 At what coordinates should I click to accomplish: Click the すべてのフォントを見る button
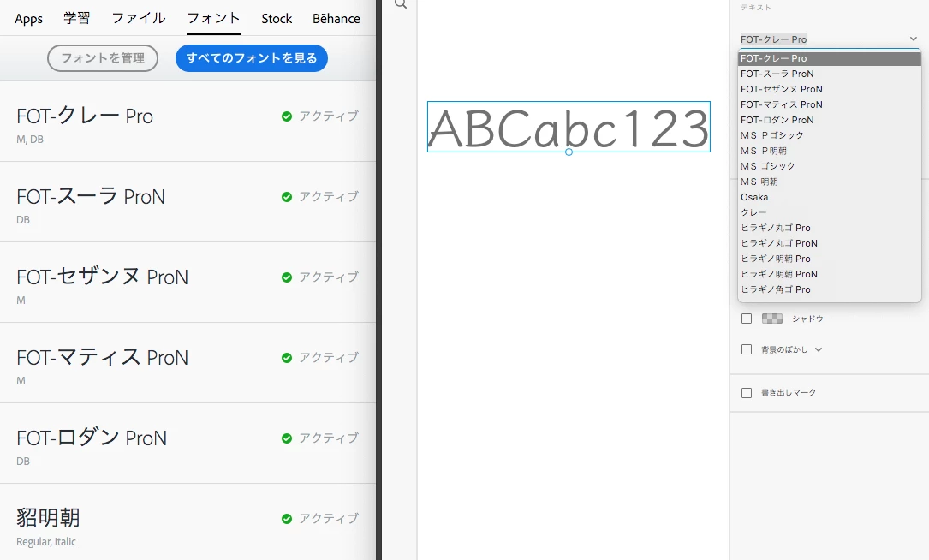click(x=251, y=58)
